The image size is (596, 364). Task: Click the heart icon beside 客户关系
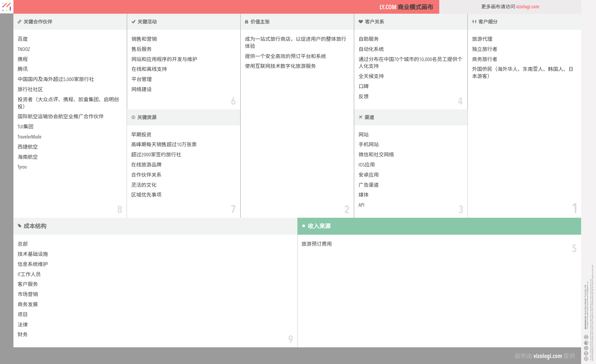coord(361,22)
